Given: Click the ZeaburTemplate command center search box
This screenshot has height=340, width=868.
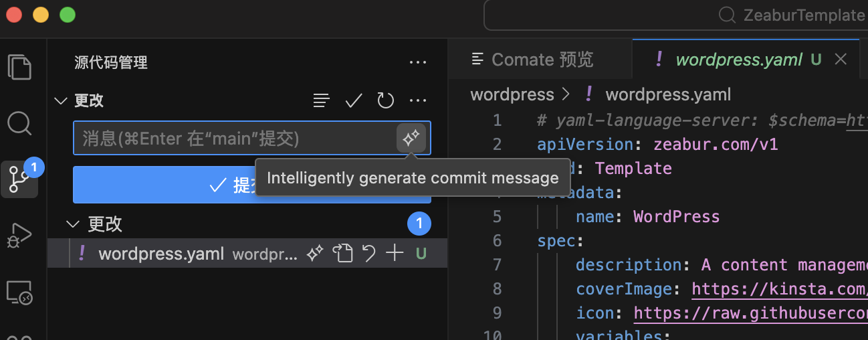Looking at the screenshot, I should (x=675, y=15).
